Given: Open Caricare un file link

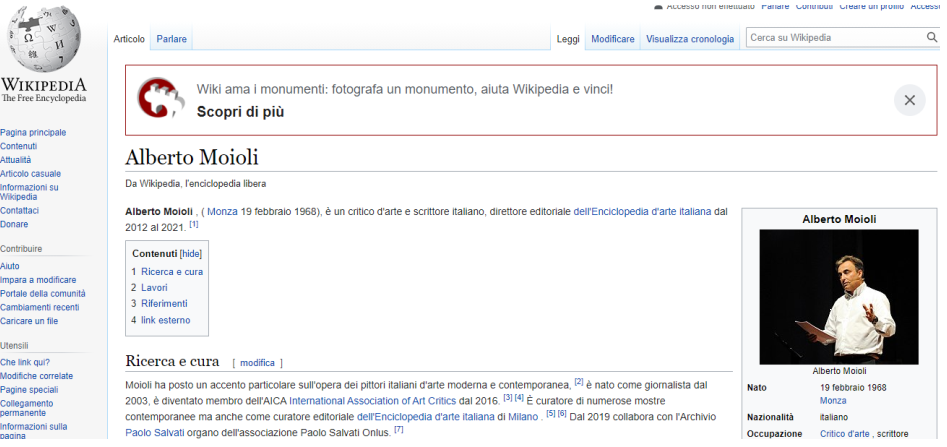Looking at the screenshot, I should pos(29,321).
